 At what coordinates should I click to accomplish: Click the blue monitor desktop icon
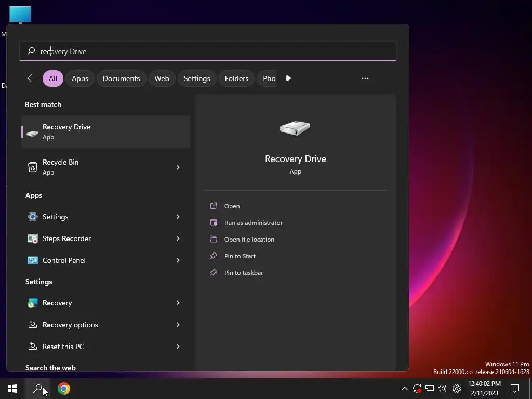tap(20, 15)
